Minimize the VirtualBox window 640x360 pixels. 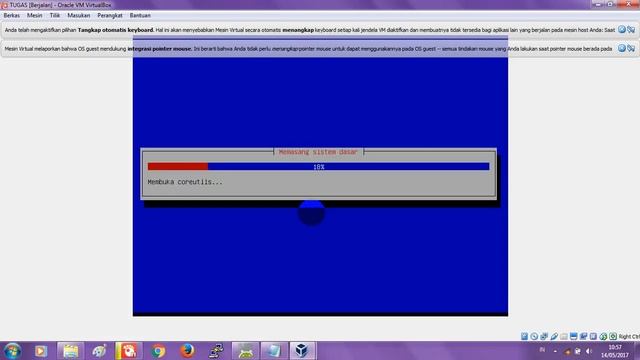(x=598, y=4)
